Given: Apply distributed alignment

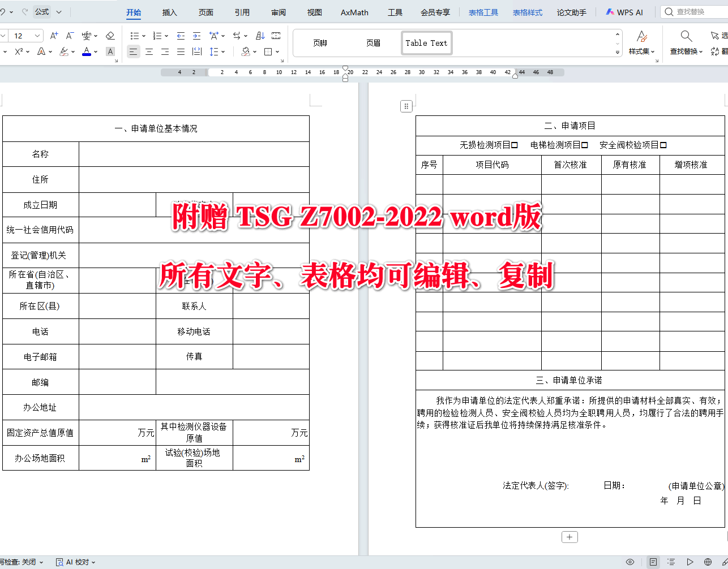Looking at the screenshot, I should click(x=196, y=51).
